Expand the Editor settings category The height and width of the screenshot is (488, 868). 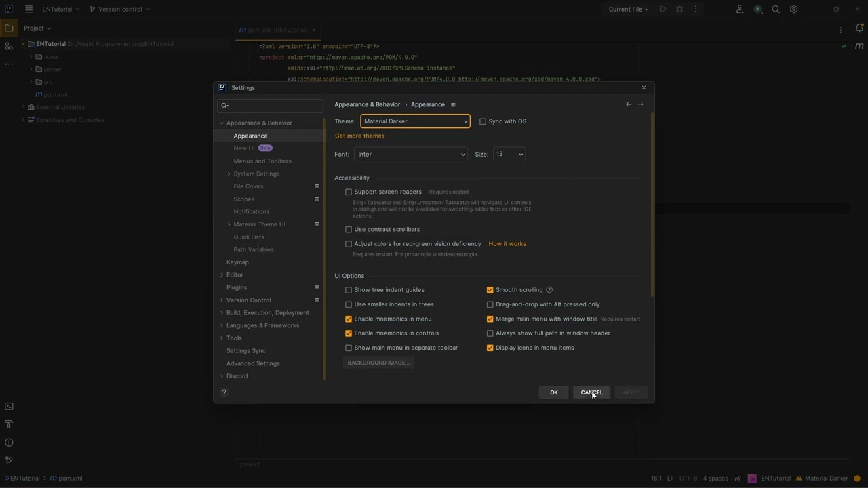point(222,275)
